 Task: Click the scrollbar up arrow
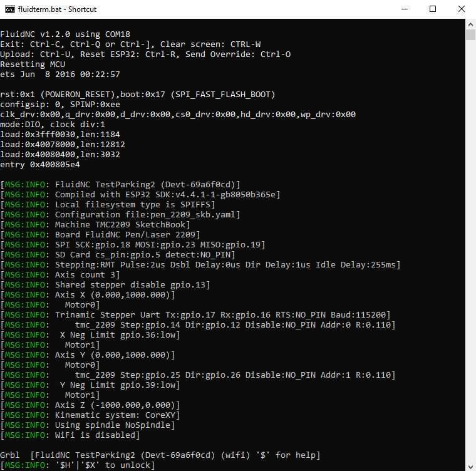470,24
